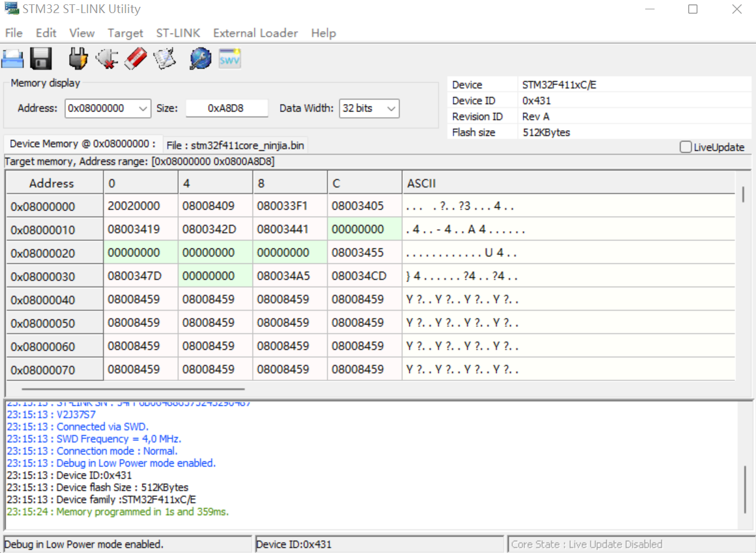Select memory cell 08003419

141,229
